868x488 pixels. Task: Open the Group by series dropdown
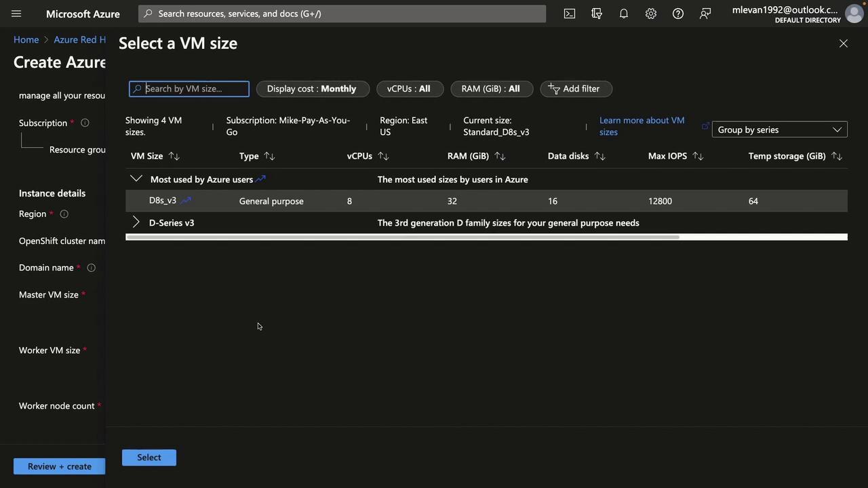779,129
